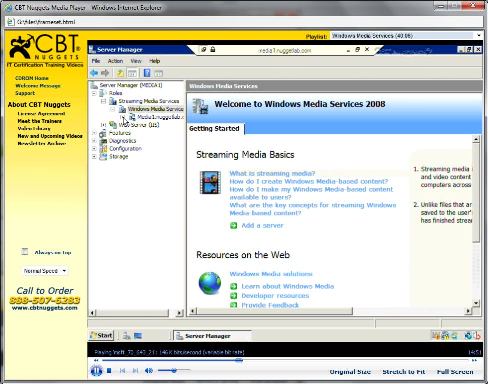Click green arrow beside Learn about Windows Media
488x384 pixels.
click(x=234, y=286)
